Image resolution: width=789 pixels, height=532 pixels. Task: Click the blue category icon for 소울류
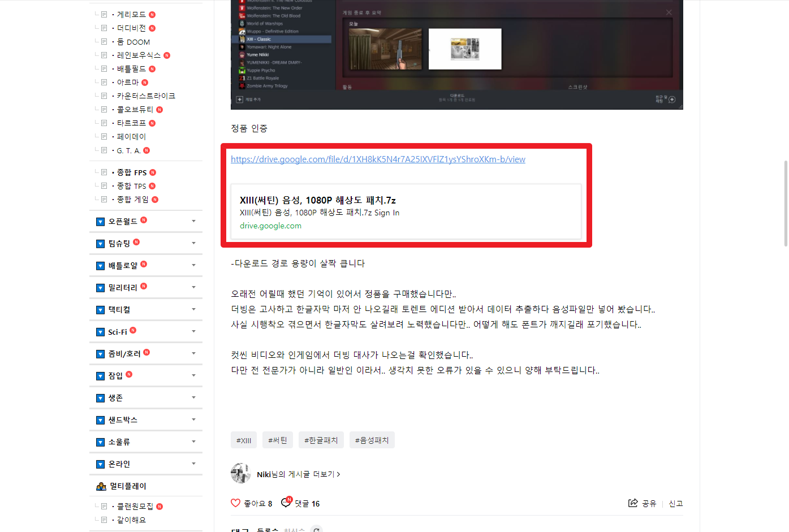100,442
